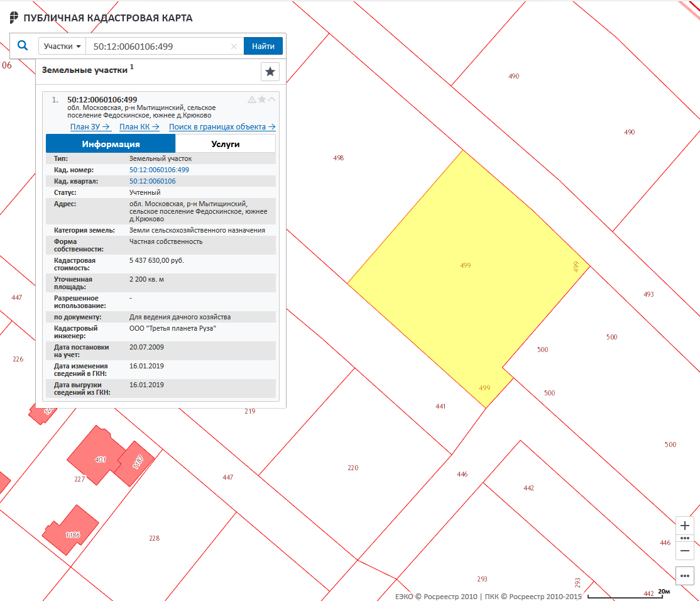The width and height of the screenshot is (700, 601).
Task: Collapse the parcel result card chevron
Action: tap(272, 99)
